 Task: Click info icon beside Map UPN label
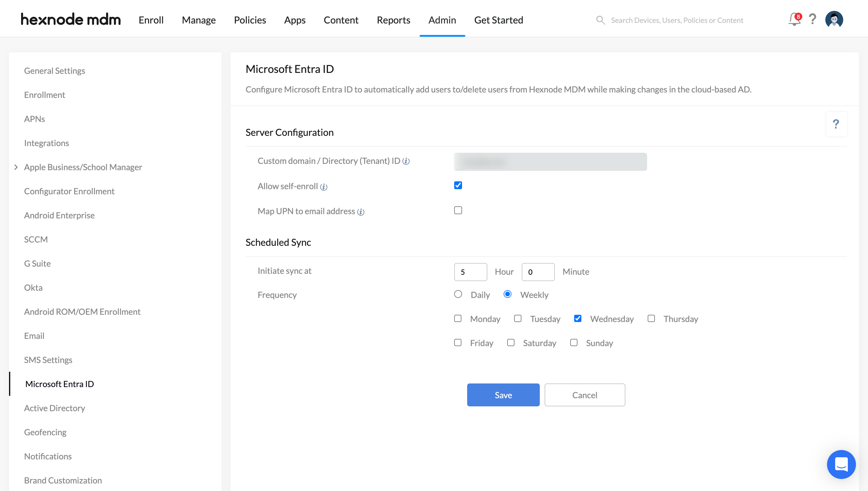point(361,212)
